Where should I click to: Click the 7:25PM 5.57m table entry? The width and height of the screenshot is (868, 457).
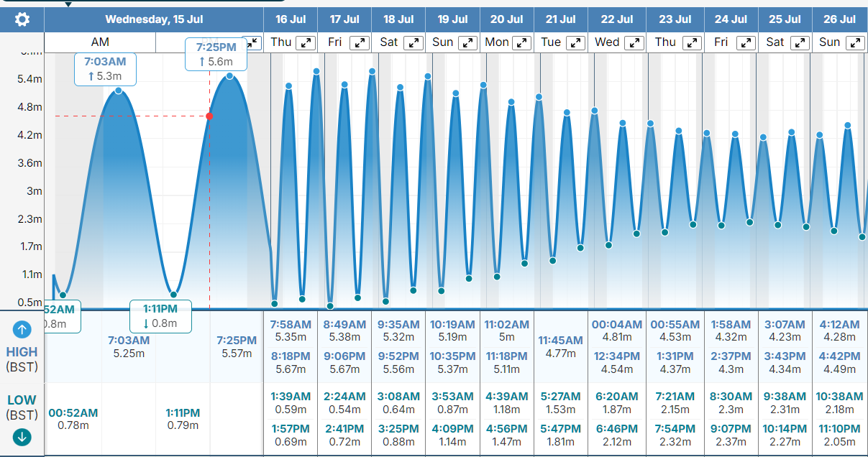tap(237, 346)
